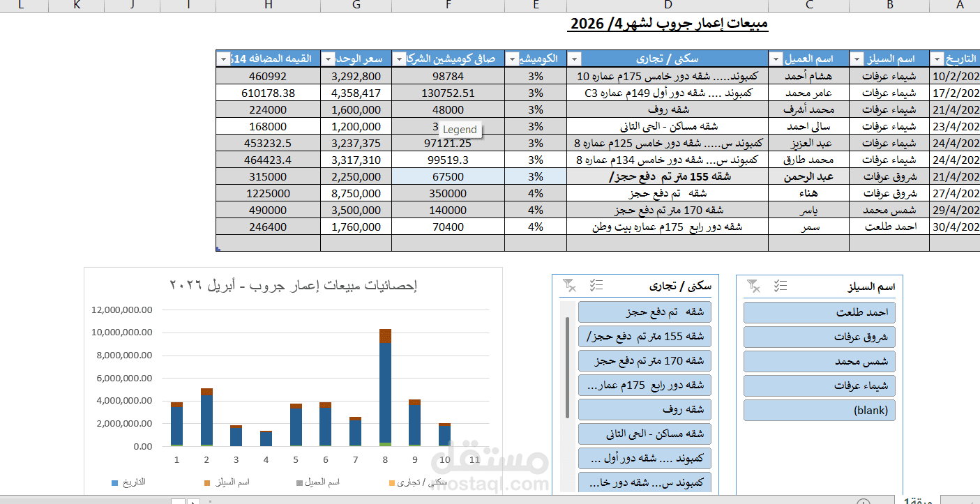Select column H header
Screen dimensions: 980x504
(x=269, y=5)
